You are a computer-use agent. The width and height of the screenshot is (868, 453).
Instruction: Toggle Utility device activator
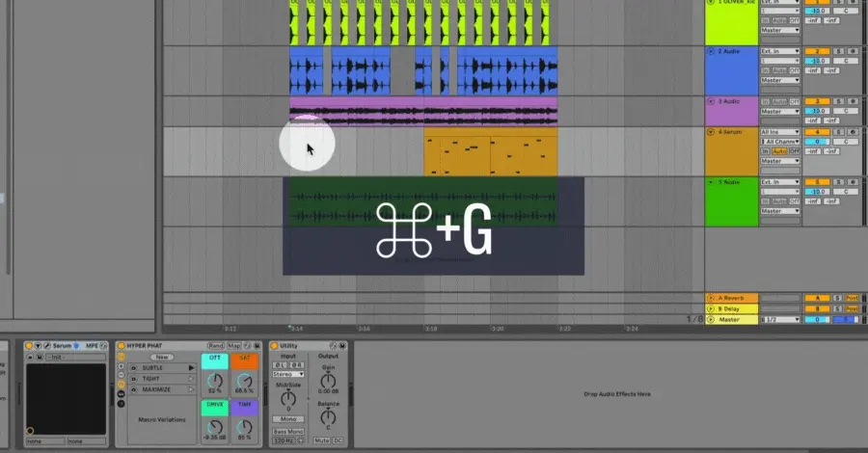click(274, 346)
